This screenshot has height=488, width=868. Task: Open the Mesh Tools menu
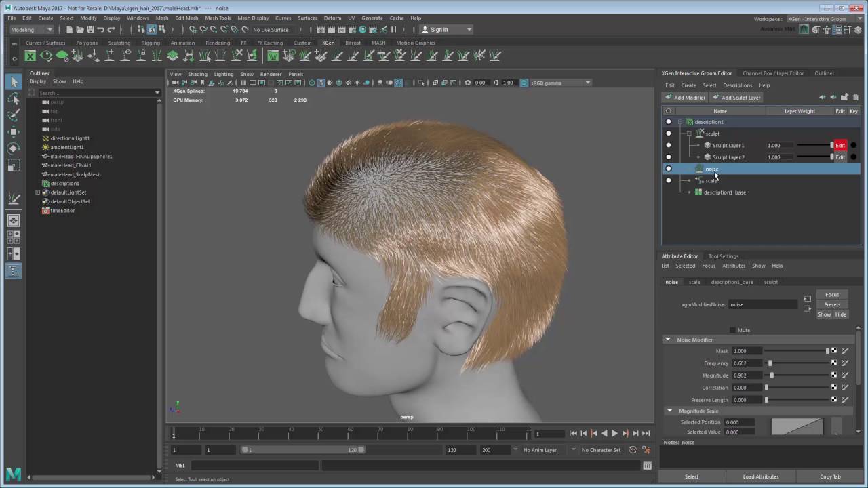click(218, 18)
